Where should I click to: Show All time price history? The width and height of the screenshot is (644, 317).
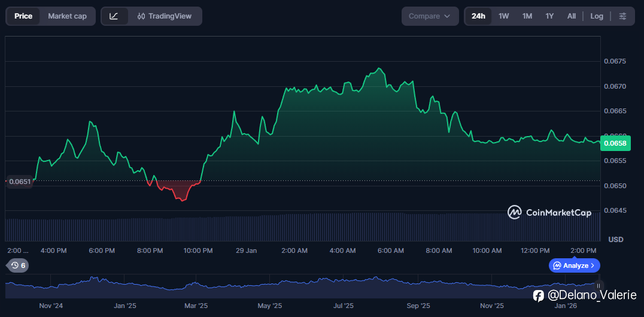click(572, 16)
